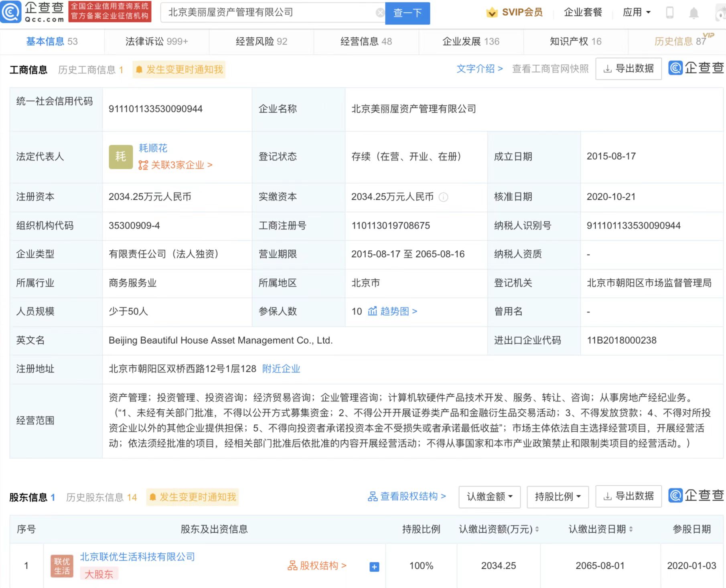
Task: Expand the 认缴金额 filter dropdown
Action: point(490,497)
